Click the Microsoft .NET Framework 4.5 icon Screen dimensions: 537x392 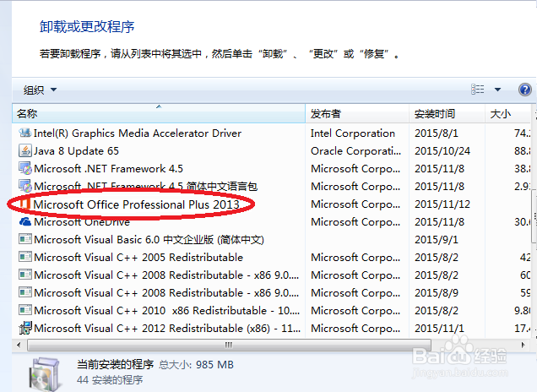(x=25, y=168)
